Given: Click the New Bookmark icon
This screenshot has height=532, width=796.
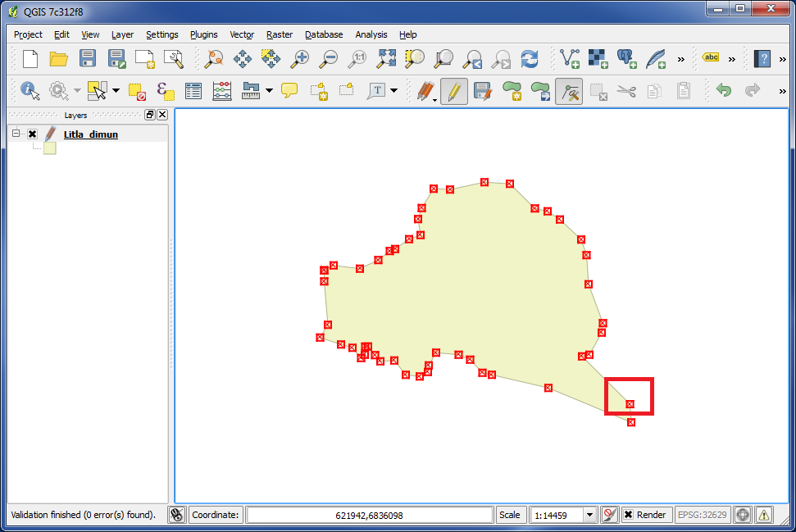Looking at the screenshot, I should 318,91.
